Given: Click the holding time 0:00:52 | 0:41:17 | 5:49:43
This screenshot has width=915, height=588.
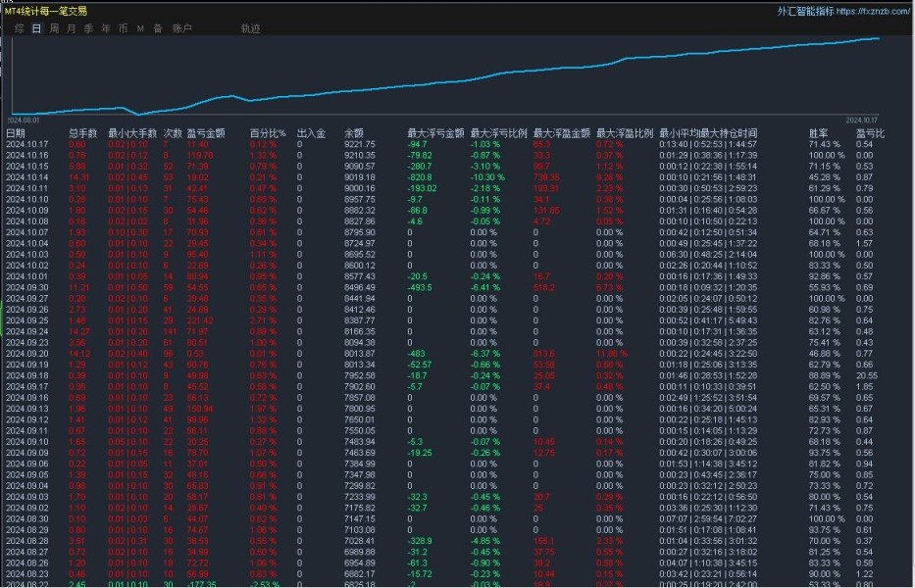Looking at the screenshot, I should 708,320.
